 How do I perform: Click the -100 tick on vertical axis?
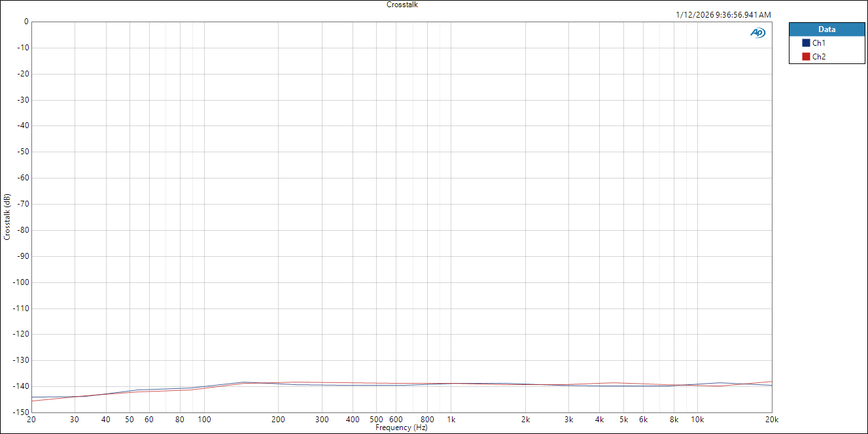(21, 282)
